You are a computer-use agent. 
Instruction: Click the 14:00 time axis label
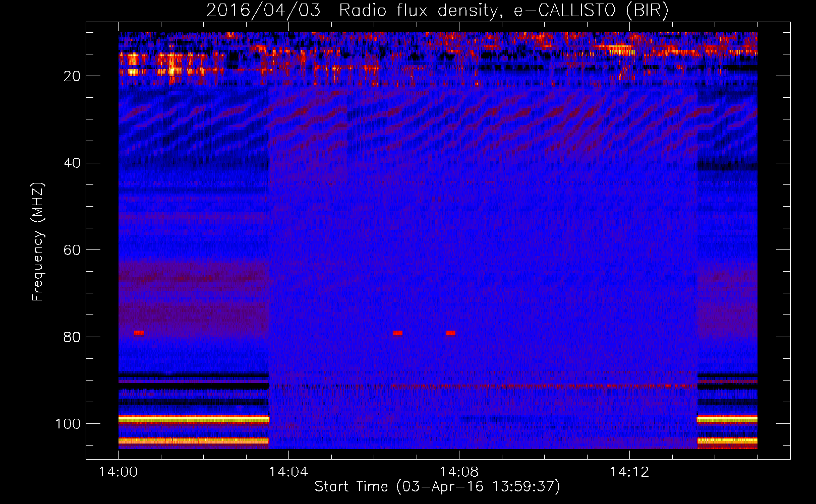click(118, 472)
